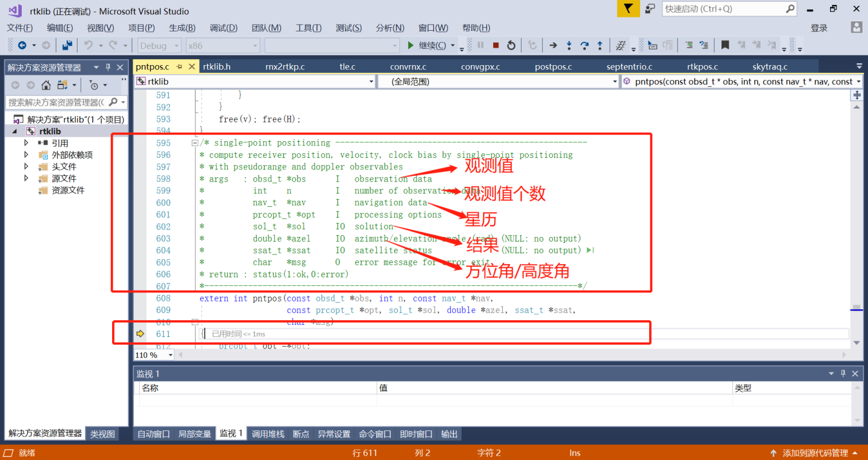This screenshot has width=868, height=460.
Task: Switch to the 局部变量 tab
Action: point(195,433)
